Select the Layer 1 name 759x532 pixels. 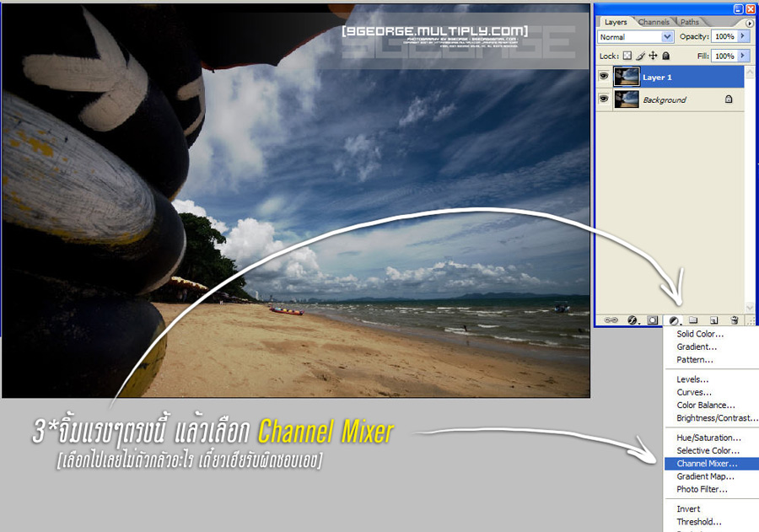click(657, 78)
